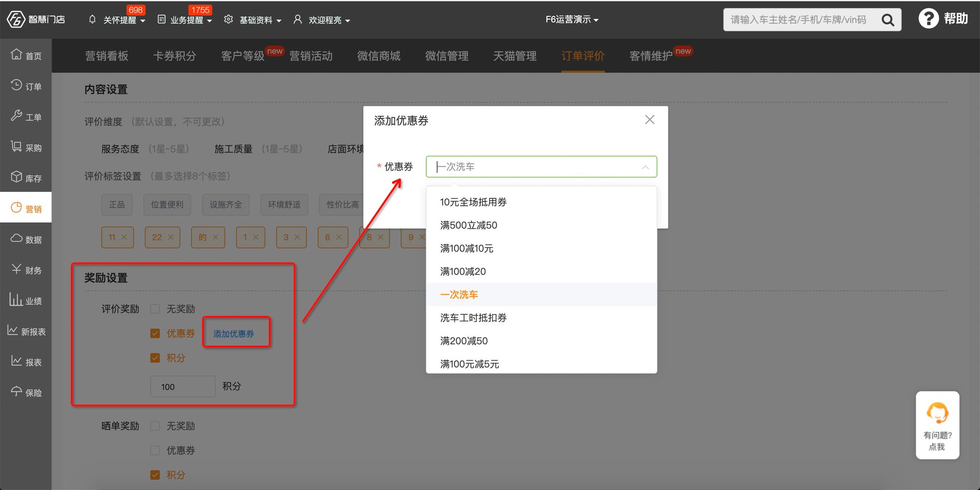Screen dimensions: 980x490
Task: Open 订单 in the sidebar
Action: tap(26, 86)
